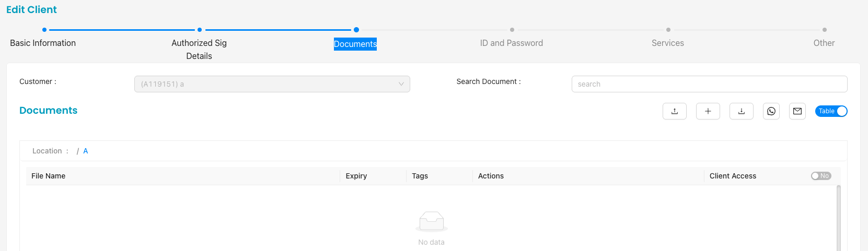Share documents via WhatsApp icon
The width and height of the screenshot is (868, 251).
pos(771,111)
